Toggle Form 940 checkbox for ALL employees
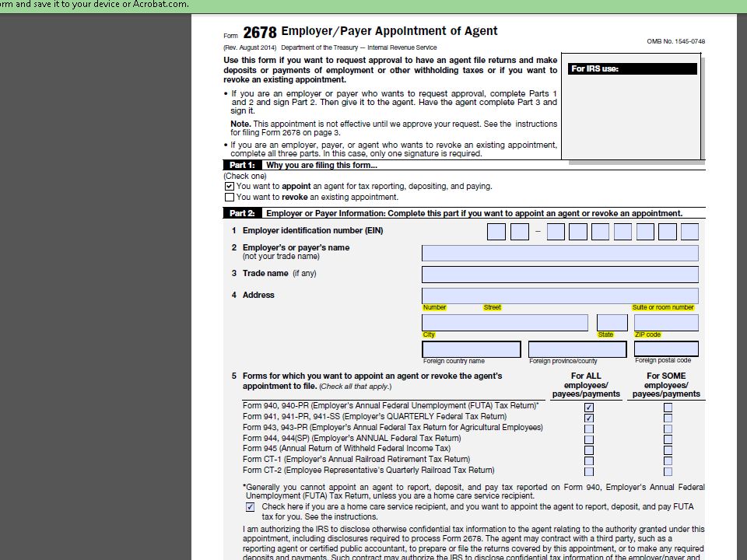 589,407
